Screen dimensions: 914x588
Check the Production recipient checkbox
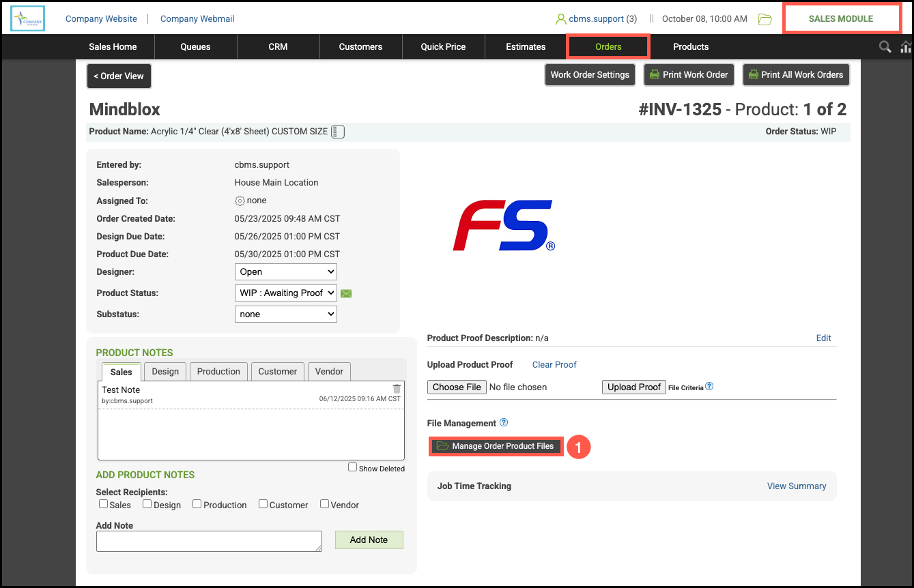(197, 504)
